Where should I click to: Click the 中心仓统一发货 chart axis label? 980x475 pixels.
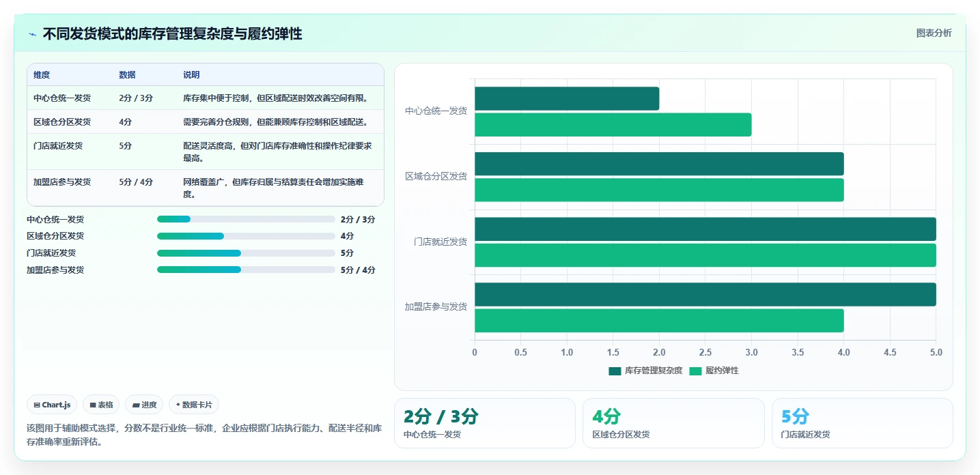coord(436,111)
